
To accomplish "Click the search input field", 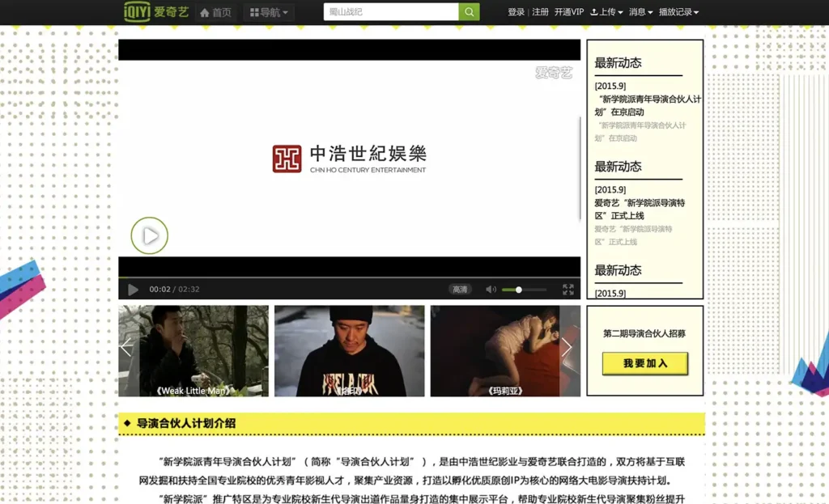I will 390,12.
